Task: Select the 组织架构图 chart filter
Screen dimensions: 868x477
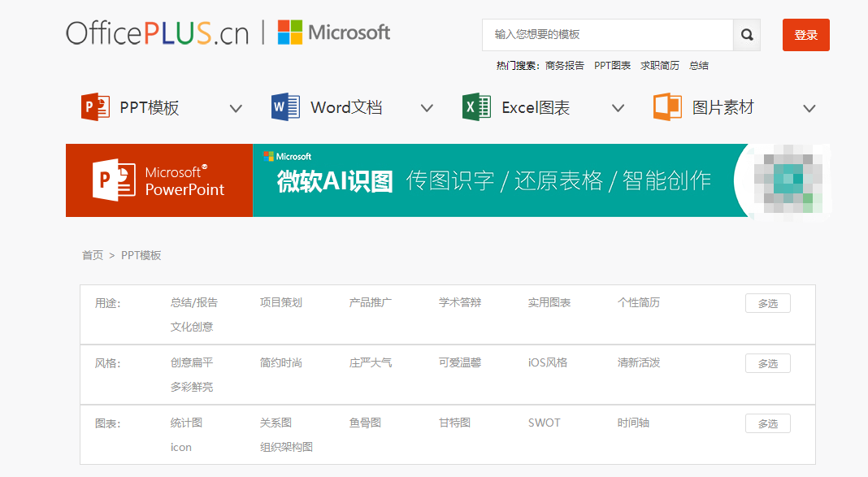Action: coord(286,447)
